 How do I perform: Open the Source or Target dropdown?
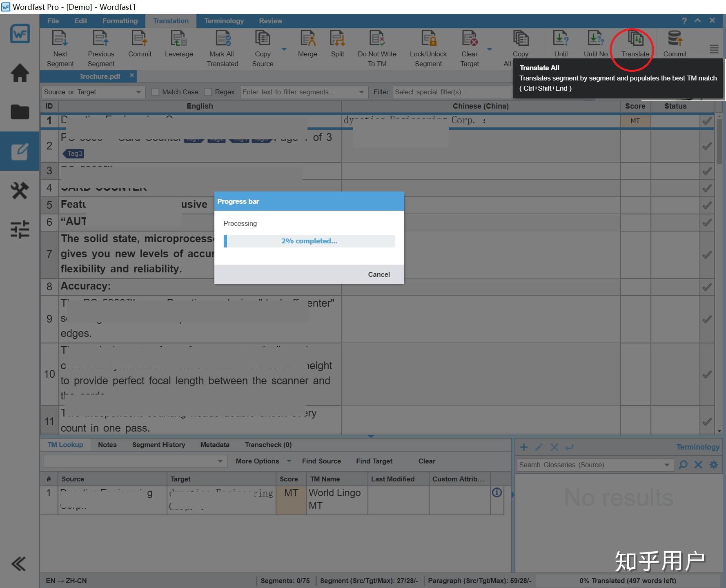(x=93, y=92)
